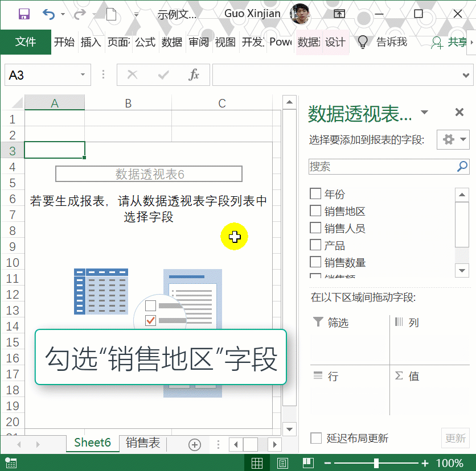476x471 pixels.
Task: Click the Save icon in quick access toolbar
Action: (x=24, y=14)
